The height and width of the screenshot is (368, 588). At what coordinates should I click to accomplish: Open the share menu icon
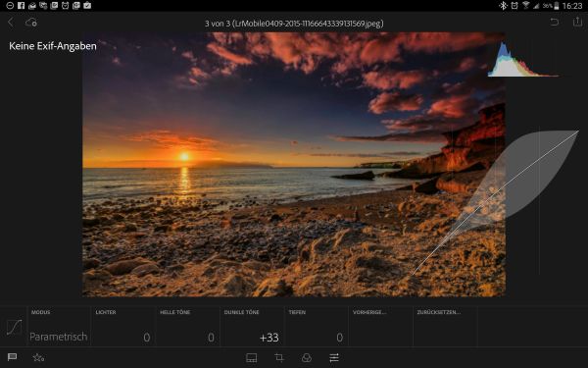pyautogui.click(x=577, y=22)
